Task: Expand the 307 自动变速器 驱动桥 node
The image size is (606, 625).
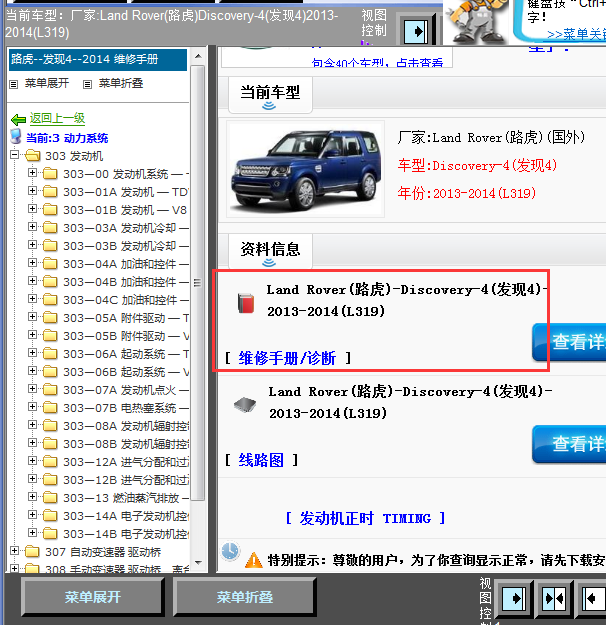Action: click(x=15, y=551)
